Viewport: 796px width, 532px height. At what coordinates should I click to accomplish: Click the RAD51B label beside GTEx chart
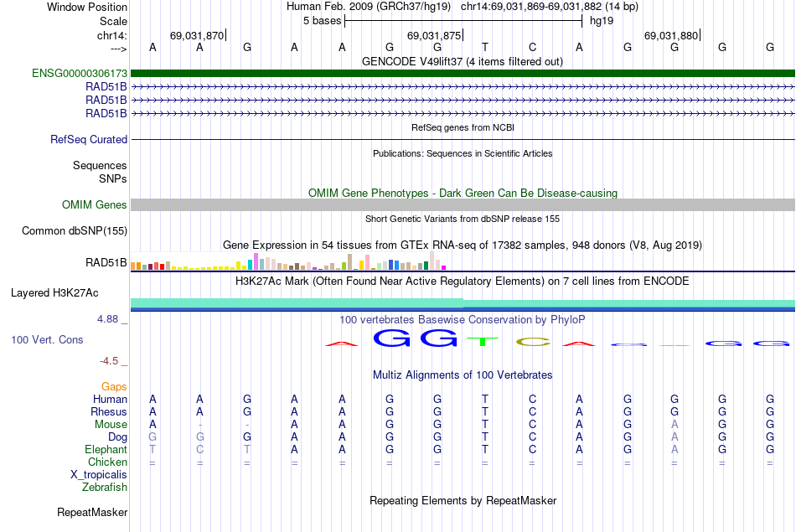coord(106,262)
